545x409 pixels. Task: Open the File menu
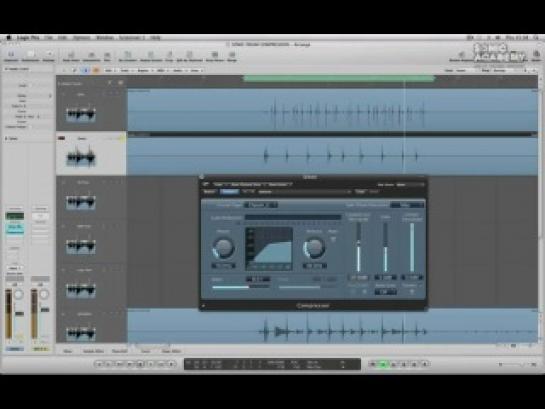tap(49, 37)
